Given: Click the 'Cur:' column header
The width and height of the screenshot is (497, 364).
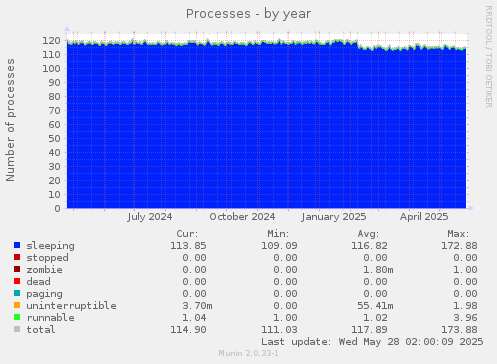Looking at the screenshot, I should [187, 234].
